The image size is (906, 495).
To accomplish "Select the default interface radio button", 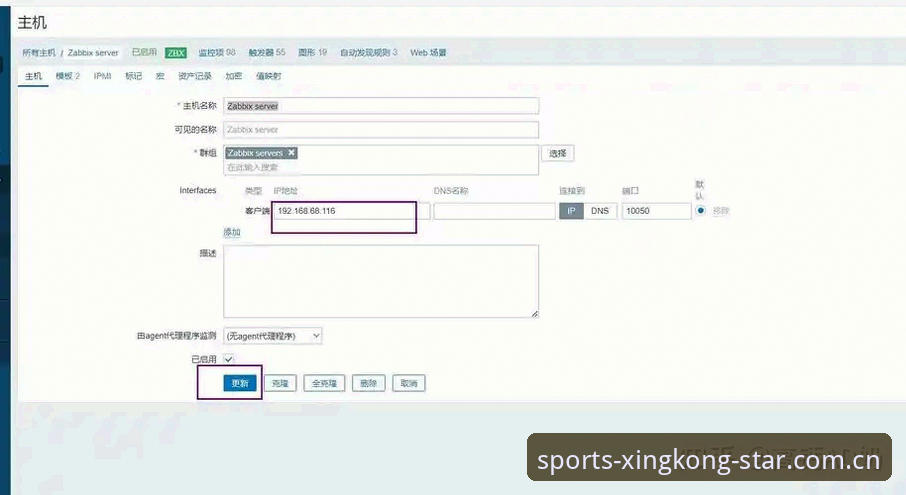I will tap(700, 210).
